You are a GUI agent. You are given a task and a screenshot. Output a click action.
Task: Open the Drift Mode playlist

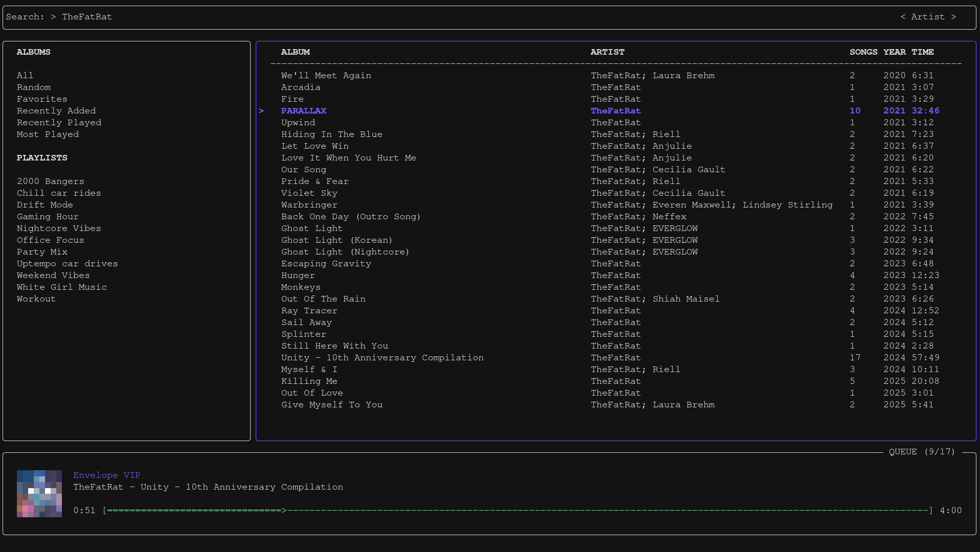(x=45, y=205)
